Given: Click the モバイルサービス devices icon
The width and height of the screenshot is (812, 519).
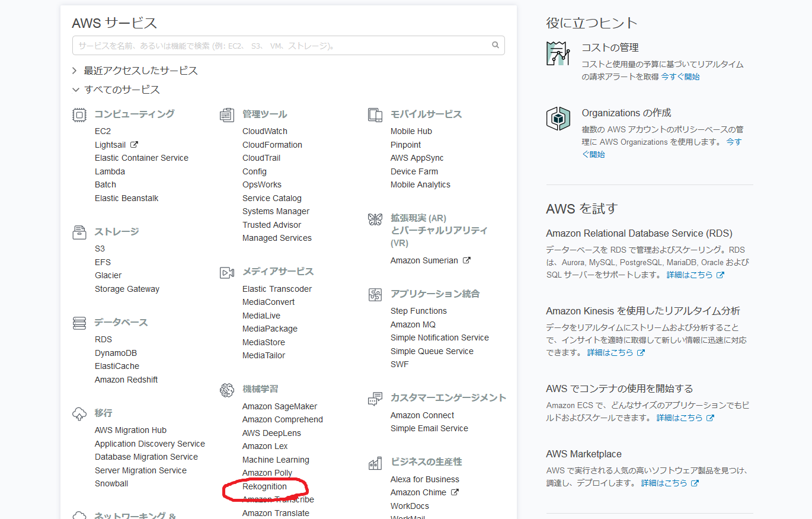Looking at the screenshot, I should coord(375,114).
